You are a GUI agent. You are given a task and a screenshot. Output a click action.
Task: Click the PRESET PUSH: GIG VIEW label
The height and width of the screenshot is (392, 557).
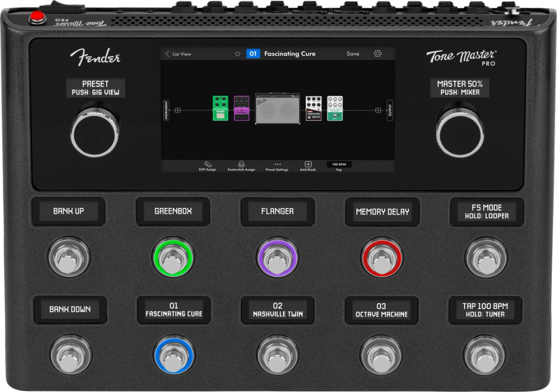(x=95, y=88)
